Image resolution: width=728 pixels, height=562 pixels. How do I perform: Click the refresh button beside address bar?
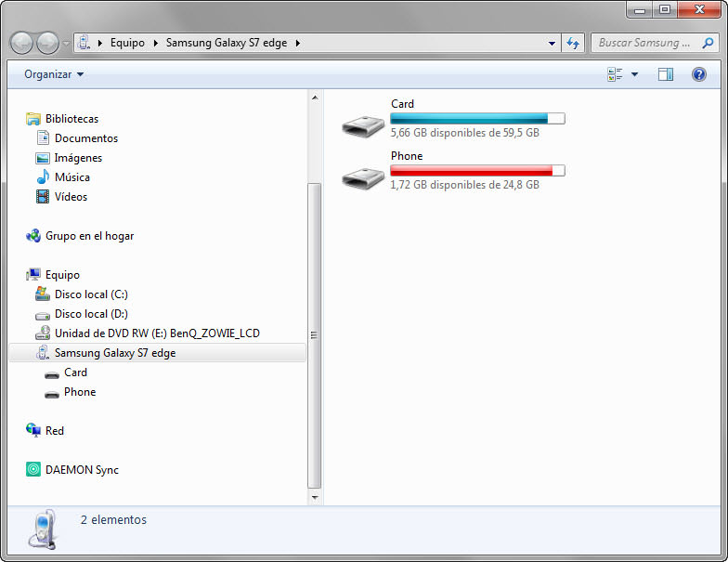click(x=573, y=43)
